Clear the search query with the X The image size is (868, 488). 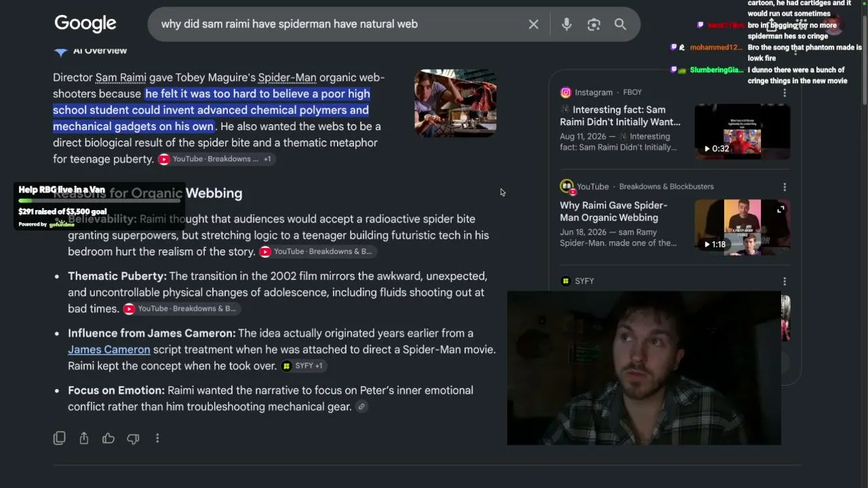[x=534, y=24]
